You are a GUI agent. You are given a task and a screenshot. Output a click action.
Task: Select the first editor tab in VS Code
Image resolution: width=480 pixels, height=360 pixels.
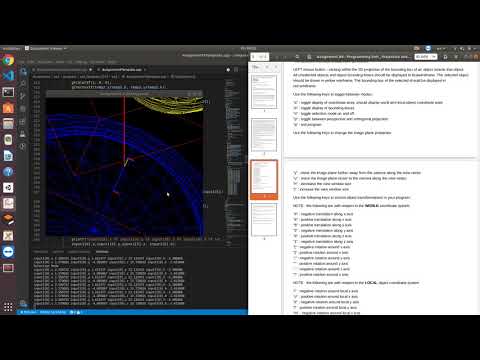pyautogui.click(x=63, y=70)
